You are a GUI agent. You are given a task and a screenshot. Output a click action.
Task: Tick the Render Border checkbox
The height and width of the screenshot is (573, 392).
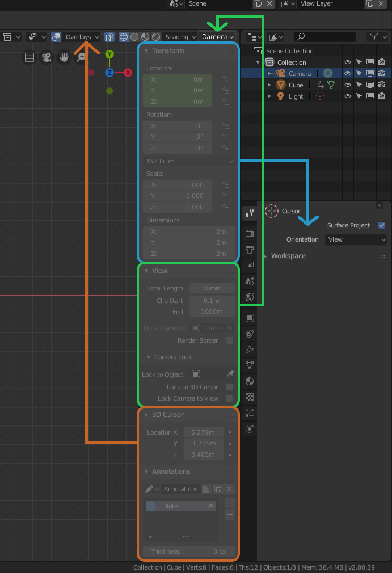pos(230,340)
